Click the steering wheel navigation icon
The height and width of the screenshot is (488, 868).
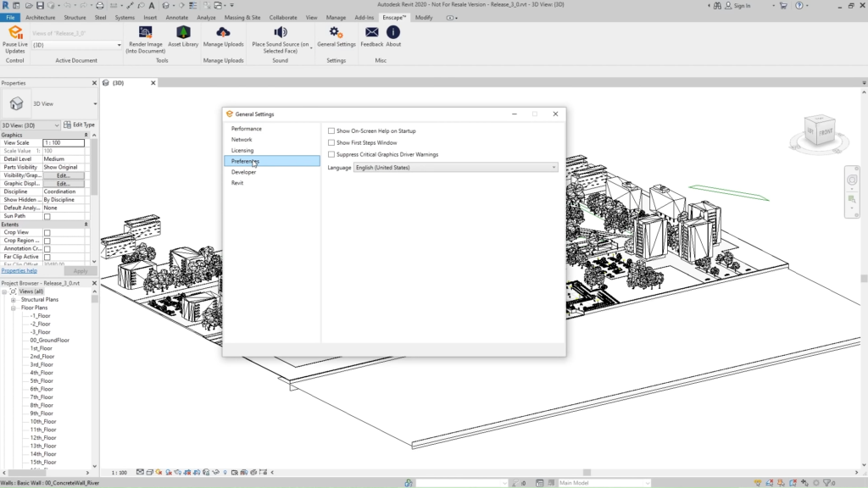pos(852,180)
